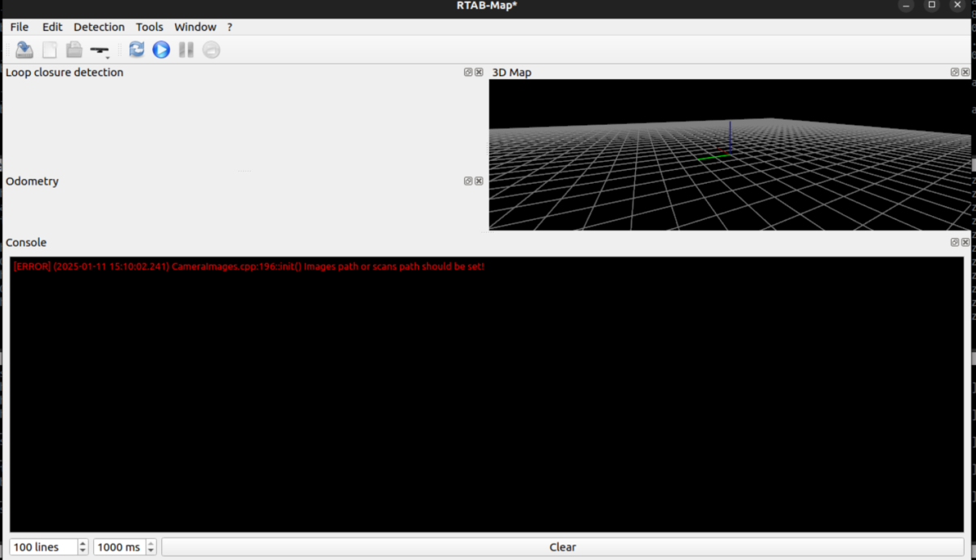
Task: Click the 1000 ms spinbox stepper arrows
Action: (x=150, y=547)
